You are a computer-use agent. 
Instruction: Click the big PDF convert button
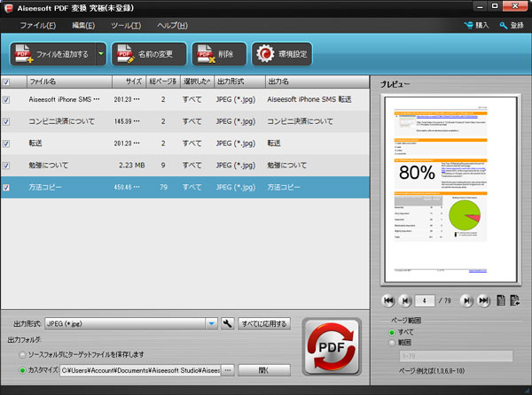(x=332, y=346)
